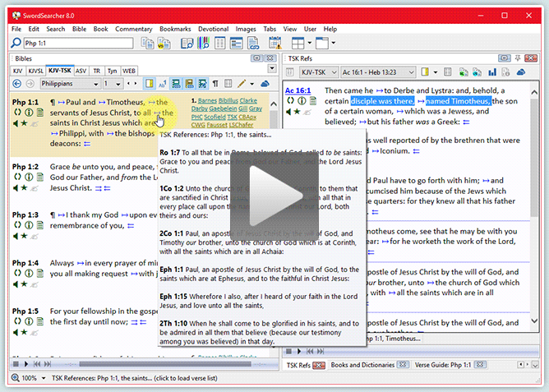Toggle the third link-display button with arrows
This screenshot has width=549, height=392.
[x=202, y=84]
